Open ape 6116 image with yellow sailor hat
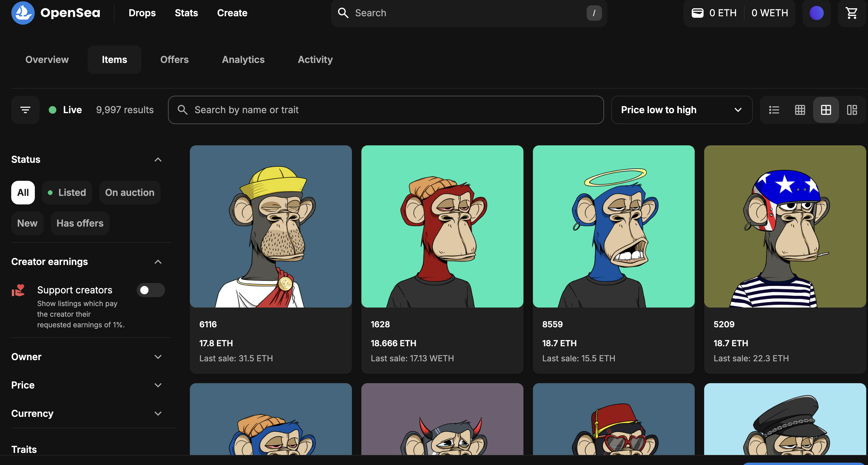The height and width of the screenshot is (465, 868). (x=270, y=226)
